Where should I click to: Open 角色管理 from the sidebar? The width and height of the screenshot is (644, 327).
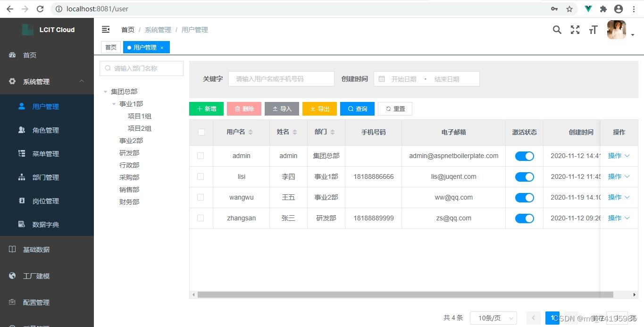pyautogui.click(x=43, y=130)
